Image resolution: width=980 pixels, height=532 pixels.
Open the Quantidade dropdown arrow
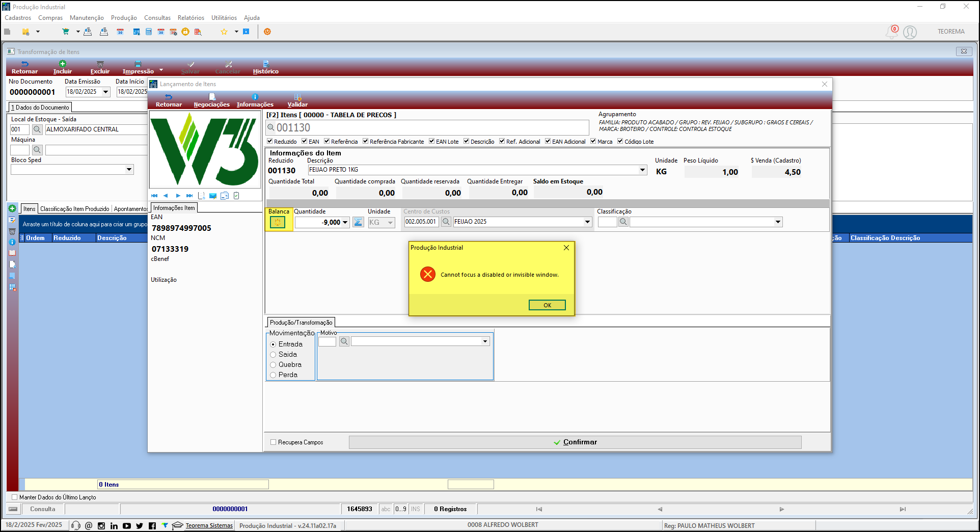(345, 222)
